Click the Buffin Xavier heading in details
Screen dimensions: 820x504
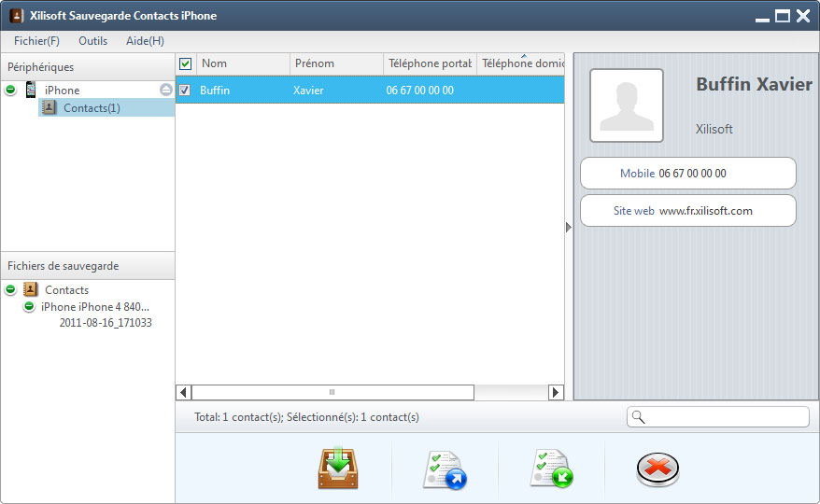(x=754, y=84)
